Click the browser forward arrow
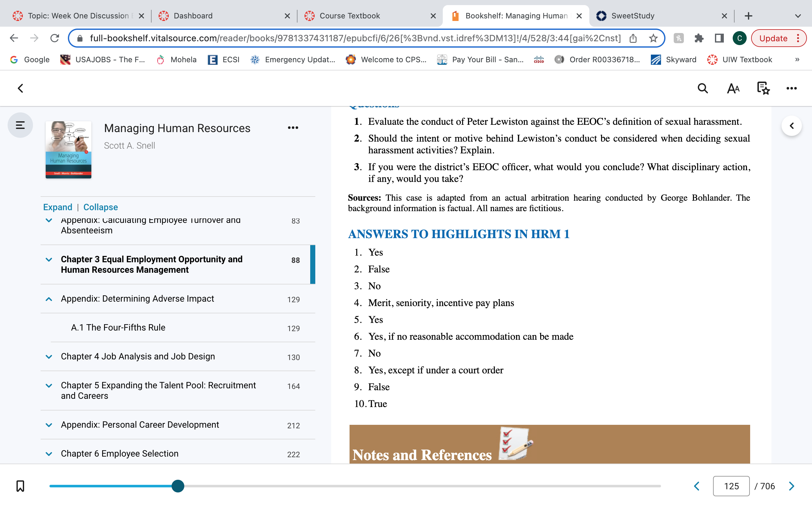 pyautogui.click(x=34, y=38)
